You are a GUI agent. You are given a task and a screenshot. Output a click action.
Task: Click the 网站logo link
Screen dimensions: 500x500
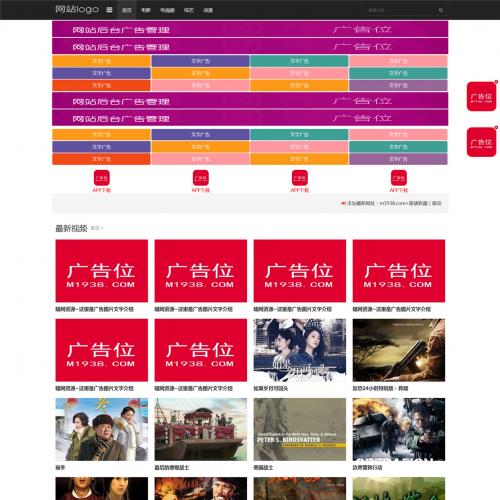77,9
